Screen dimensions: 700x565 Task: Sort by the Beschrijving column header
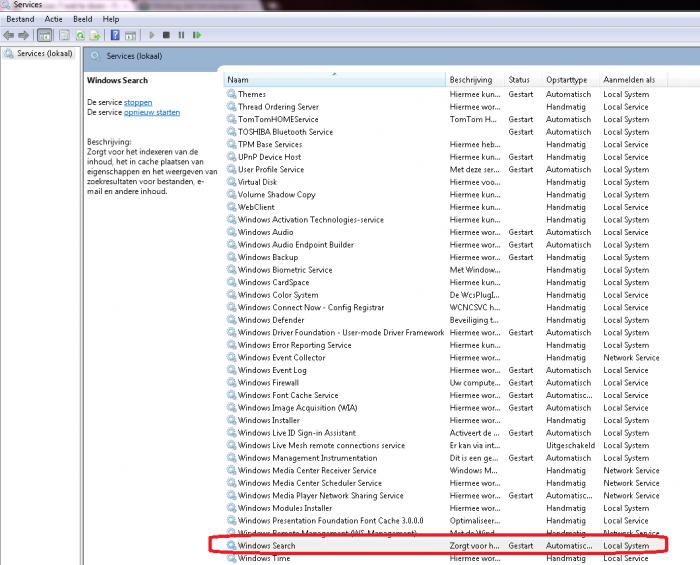click(x=475, y=79)
